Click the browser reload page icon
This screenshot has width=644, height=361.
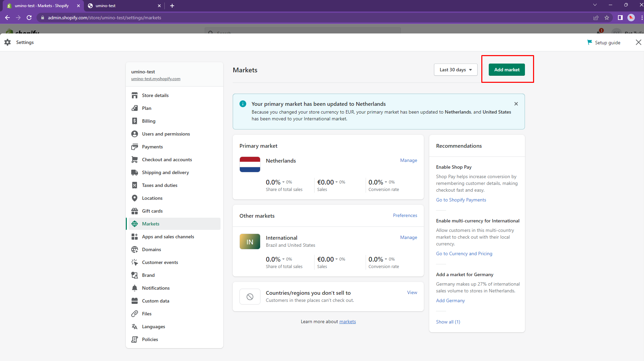tap(29, 18)
